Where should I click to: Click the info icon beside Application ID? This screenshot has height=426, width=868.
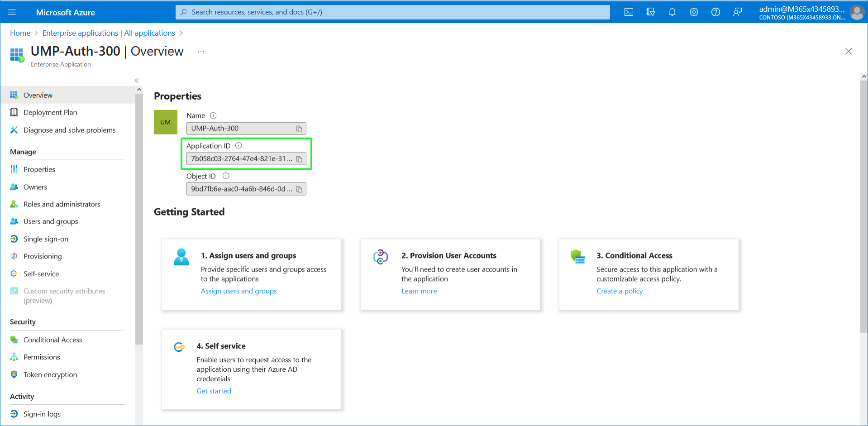click(x=238, y=146)
